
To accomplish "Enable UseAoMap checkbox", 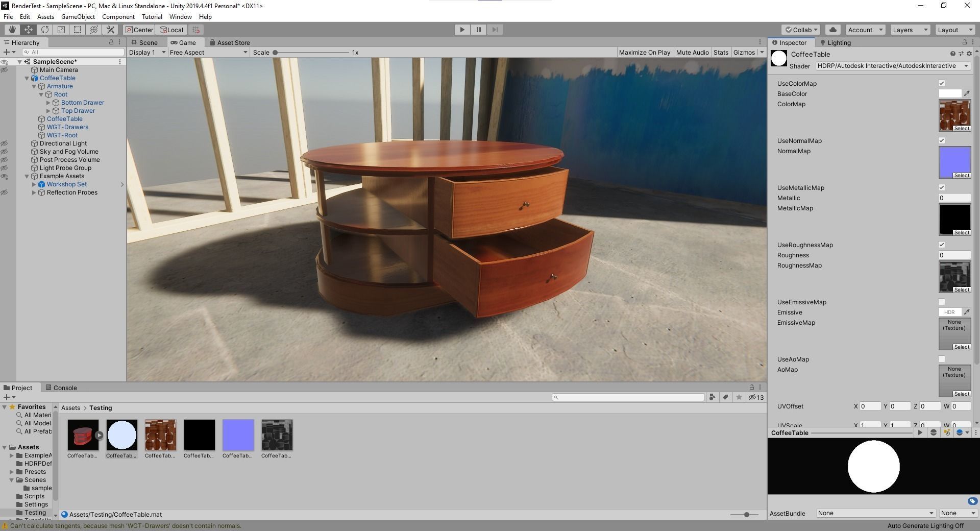I will pos(942,359).
